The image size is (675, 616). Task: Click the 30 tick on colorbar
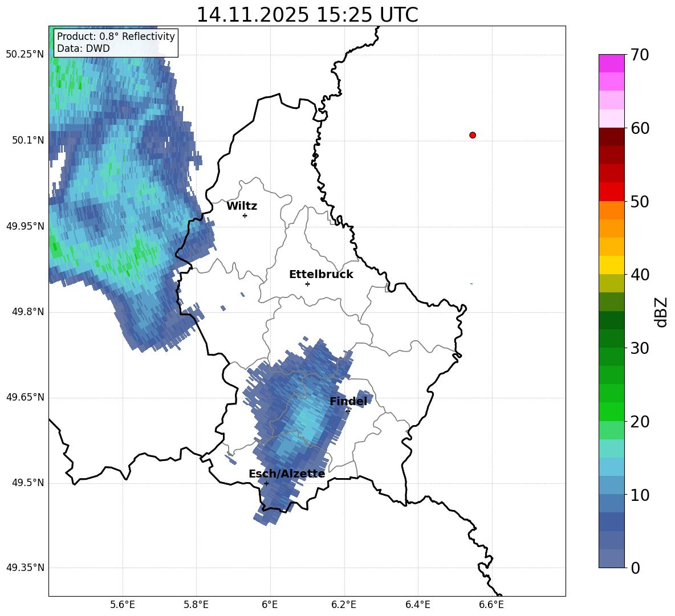tap(640, 348)
